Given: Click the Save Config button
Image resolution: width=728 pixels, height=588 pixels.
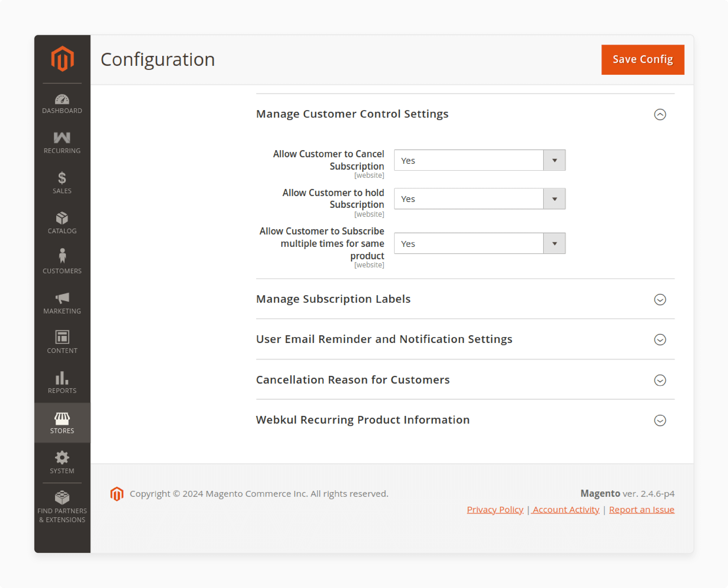Looking at the screenshot, I should (643, 60).
